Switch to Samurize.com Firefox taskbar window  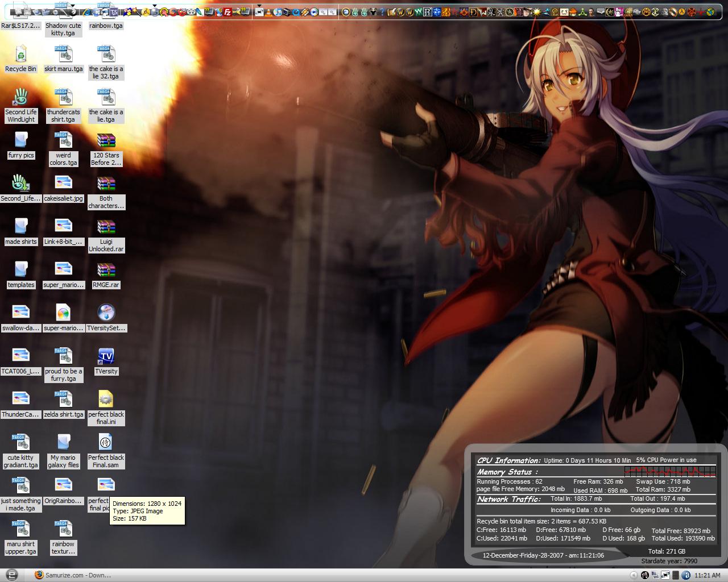pos(73,575)
